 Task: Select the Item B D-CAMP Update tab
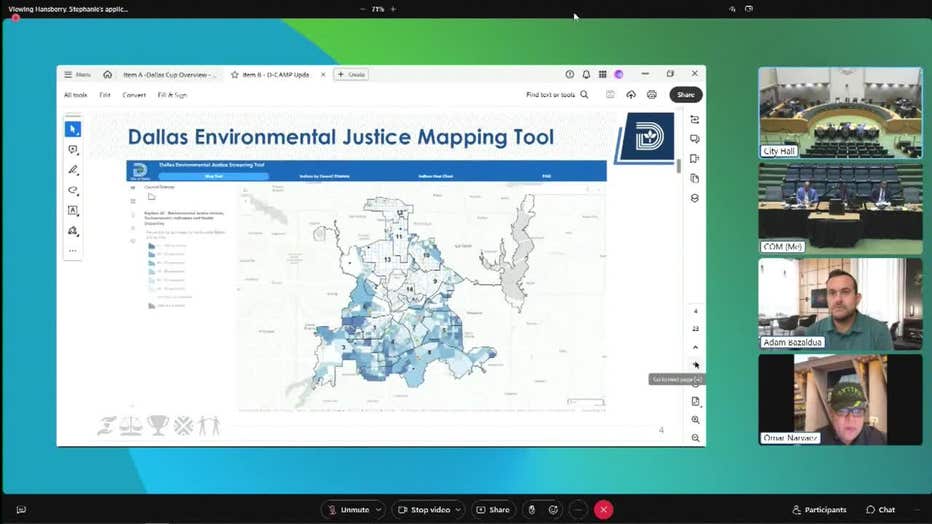(276, 74)
